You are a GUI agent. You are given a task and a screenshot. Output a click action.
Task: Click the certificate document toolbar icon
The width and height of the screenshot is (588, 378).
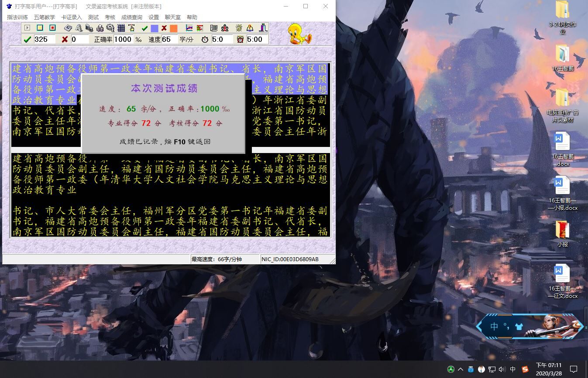point(213,28)
